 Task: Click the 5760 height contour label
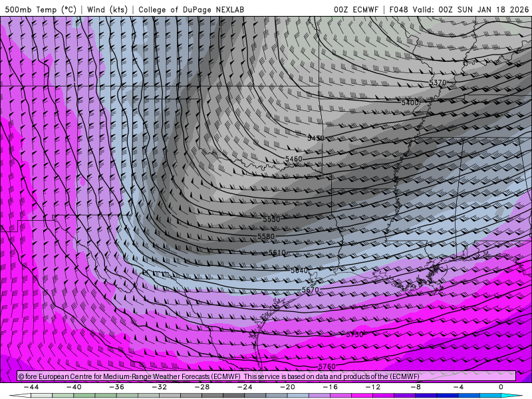(327, 366)
